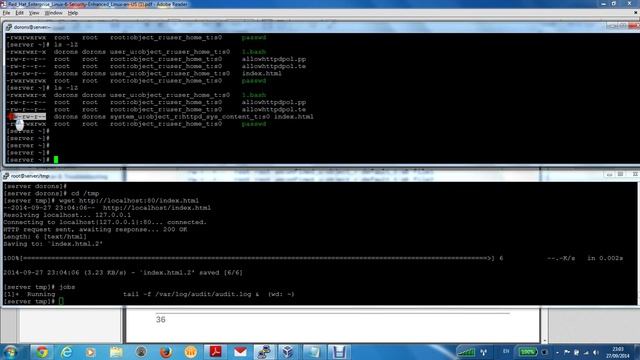Click the 'HTTP request sent, awaiting response... 200 OK' line
The image size is (640, 360).
tap(95, 229)
